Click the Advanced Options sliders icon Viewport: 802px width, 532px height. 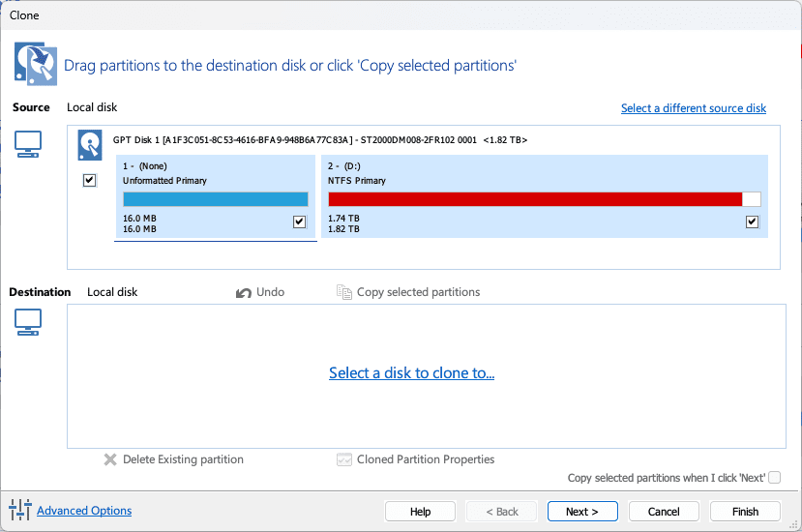[x=20, y=510]
